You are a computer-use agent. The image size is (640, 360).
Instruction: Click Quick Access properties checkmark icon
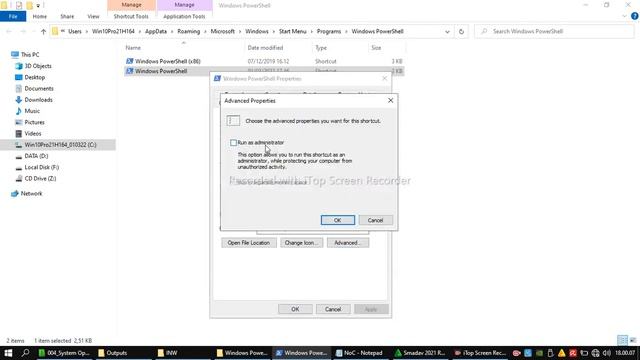19,6
